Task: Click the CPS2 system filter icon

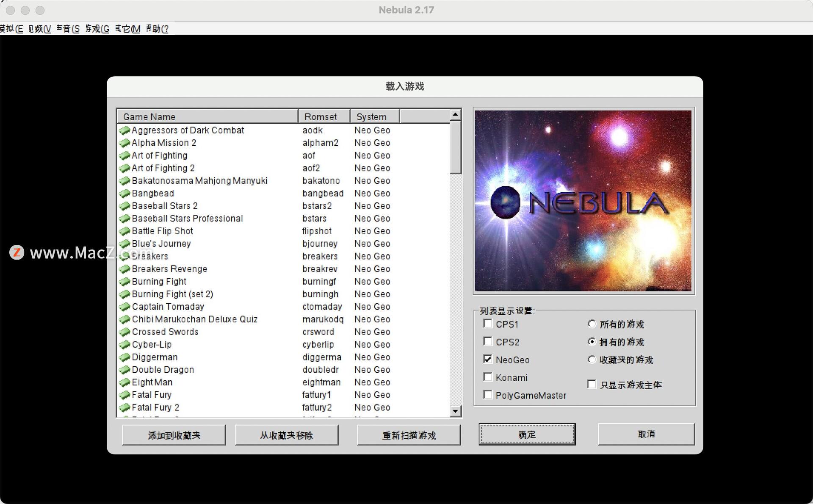Action: (x=487, y=343)
